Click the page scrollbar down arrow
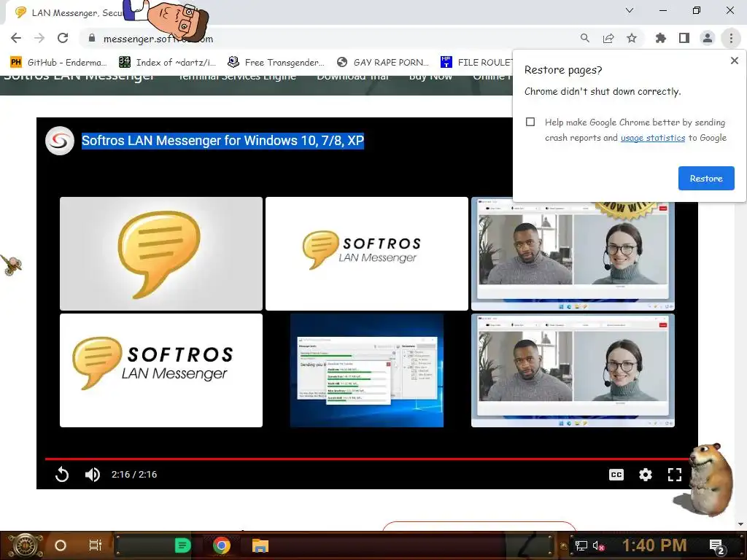 pyautogui.click(x=740, y=524)
